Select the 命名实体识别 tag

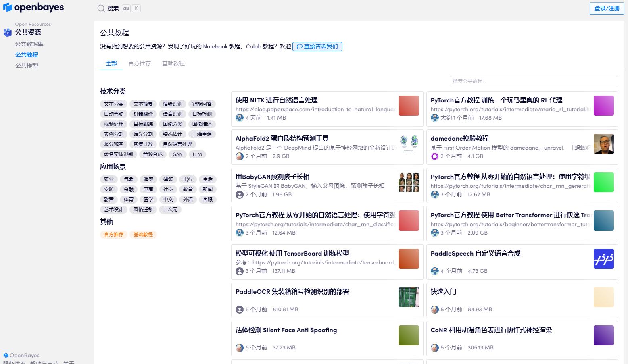119,154
